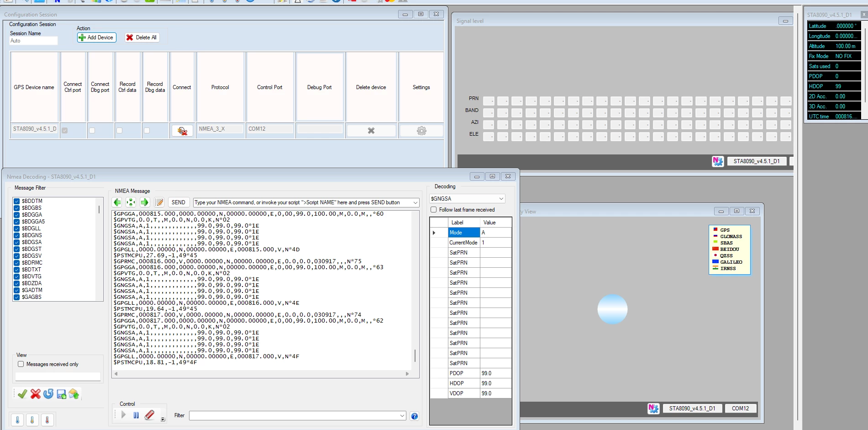
Task: Click the Label column header
Action: 464,223
